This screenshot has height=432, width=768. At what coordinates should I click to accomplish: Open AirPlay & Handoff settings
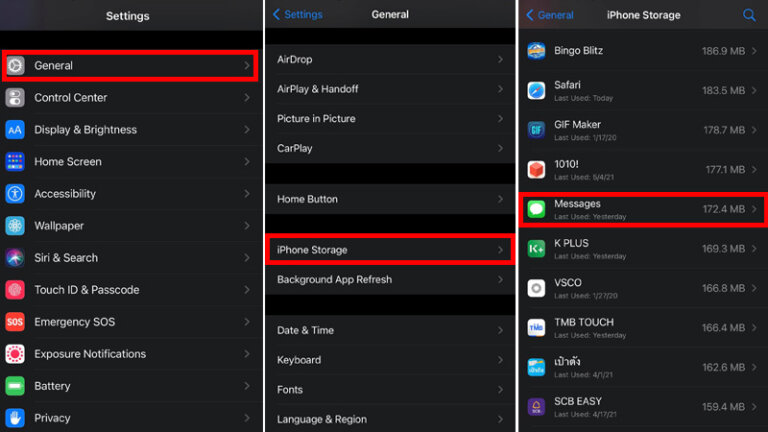(390, 89)
